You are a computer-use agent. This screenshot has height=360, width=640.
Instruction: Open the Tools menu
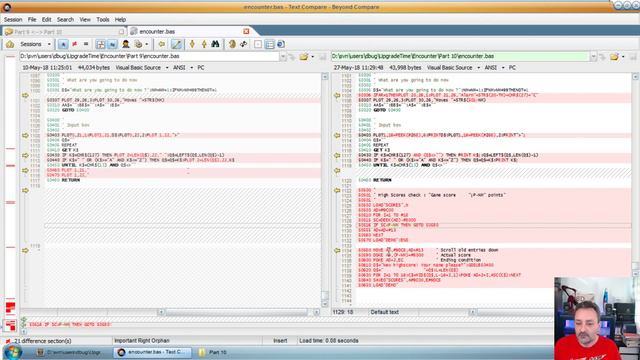(x=103, y=20)
